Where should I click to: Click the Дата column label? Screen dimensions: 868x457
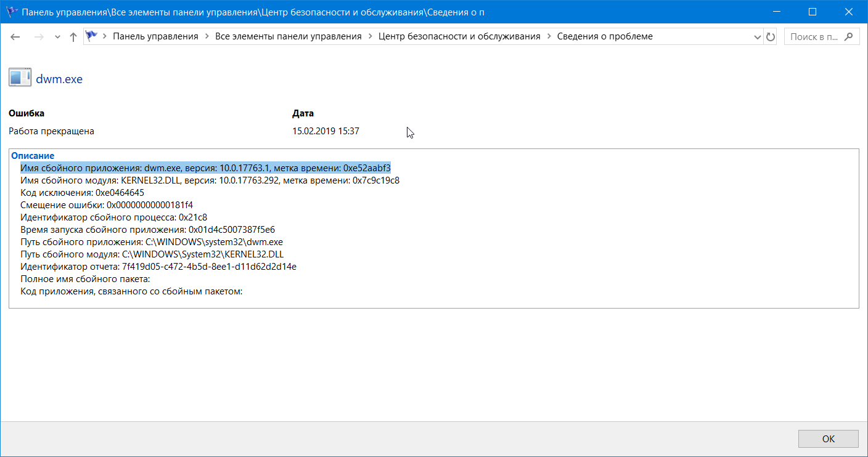pos(303,113)
